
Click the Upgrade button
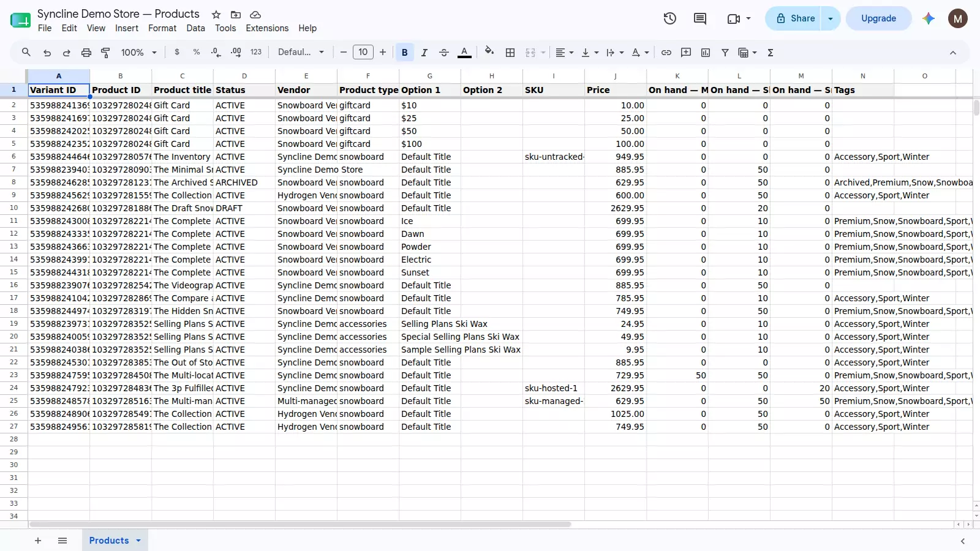(878, 18)
